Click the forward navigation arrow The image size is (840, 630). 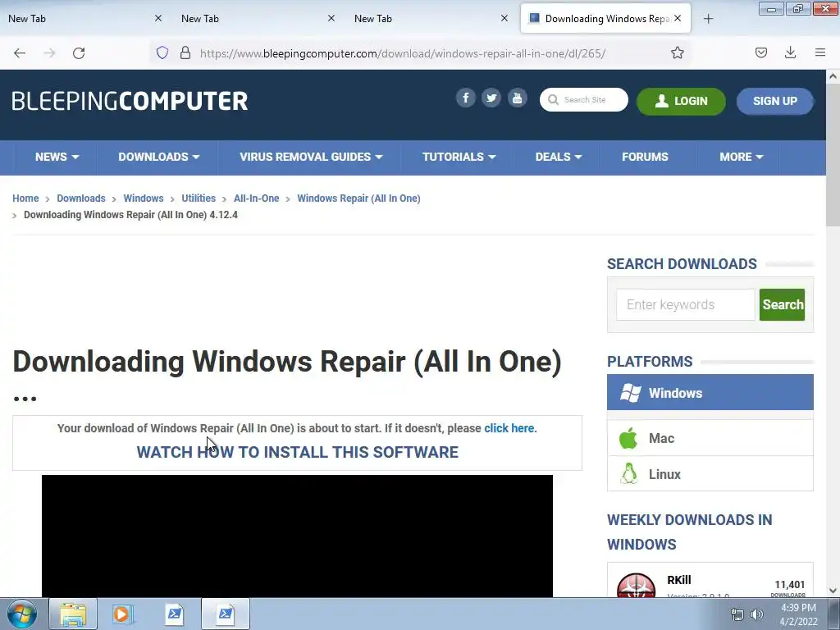tap(49, 53)
